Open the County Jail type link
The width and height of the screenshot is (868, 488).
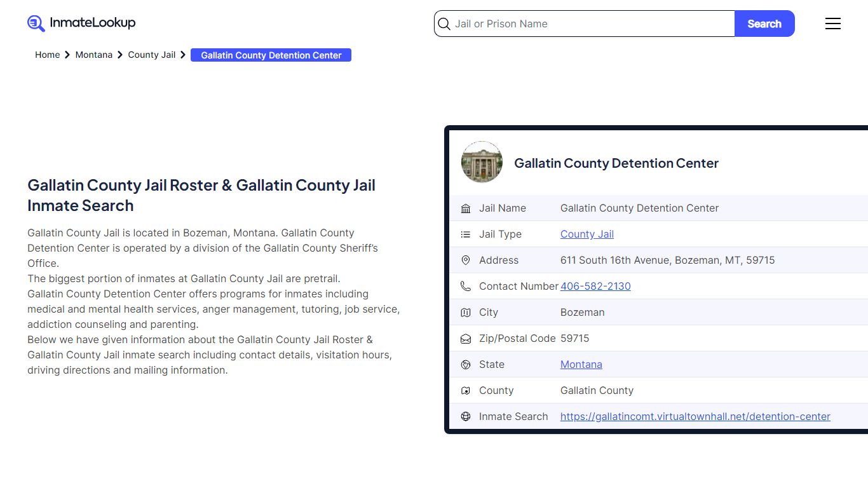click(x=587, y=234)
